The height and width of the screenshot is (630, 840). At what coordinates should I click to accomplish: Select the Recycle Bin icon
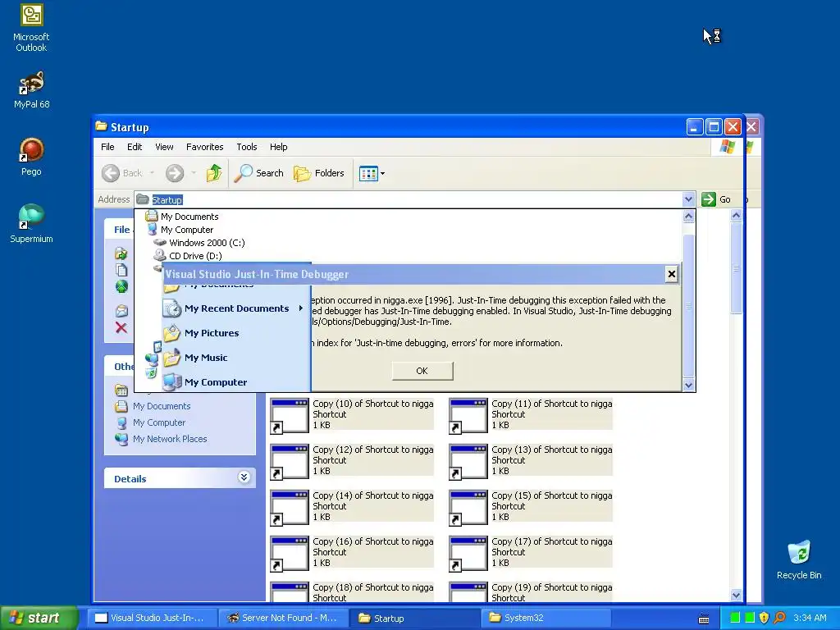click(x=799, y=559)
